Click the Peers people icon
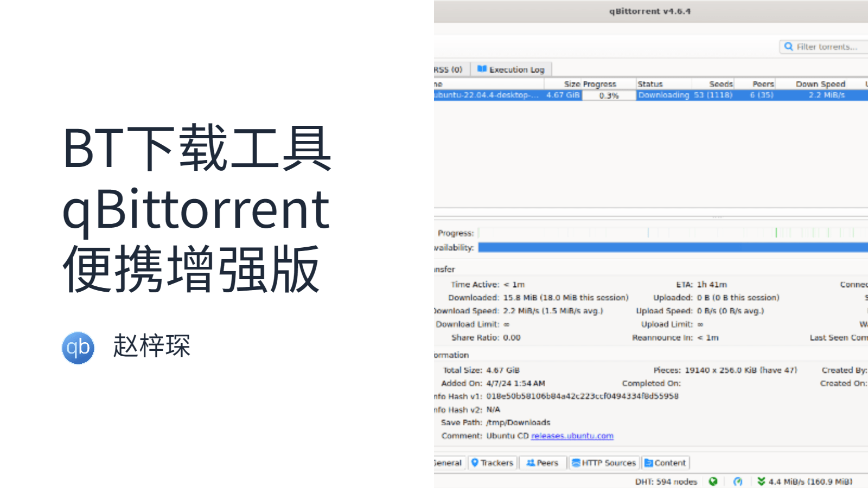The height and width of the screenshot is (488, 868). tap(531, 463)
